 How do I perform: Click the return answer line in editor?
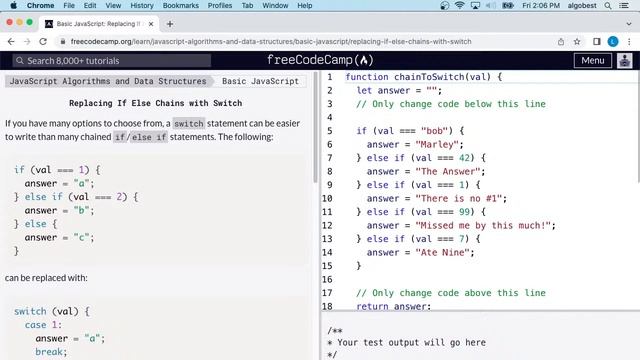click(393, 306)
